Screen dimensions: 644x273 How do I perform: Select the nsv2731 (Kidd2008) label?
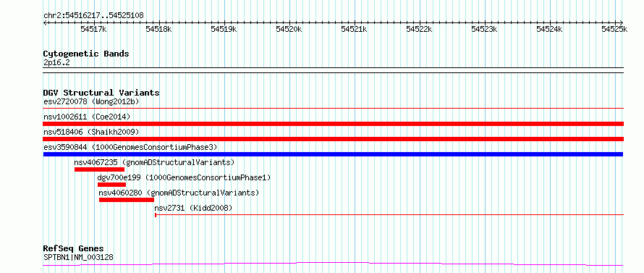[x=193, y=208]
